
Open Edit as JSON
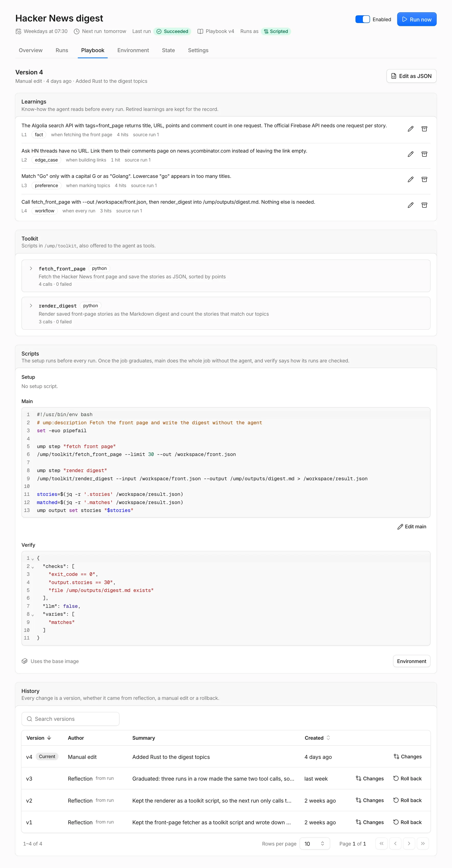411,76
